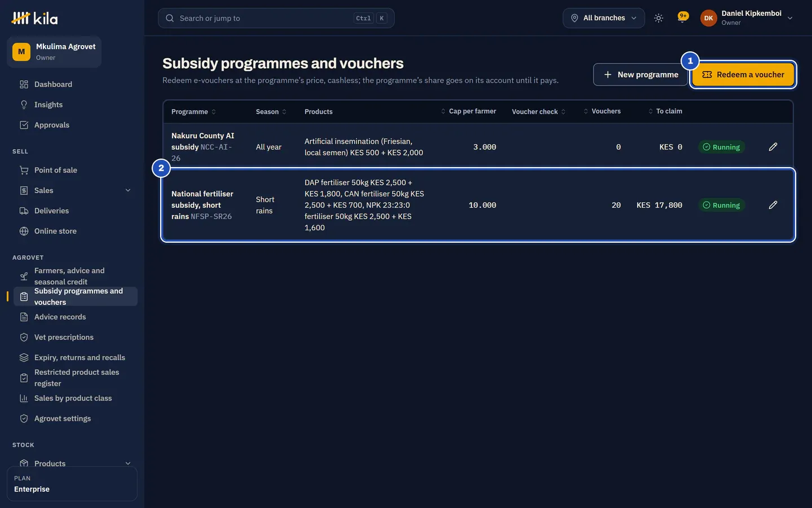
Task: Edit the Nakuru County AI subsidy programme
Action: [x=773, y=147]
